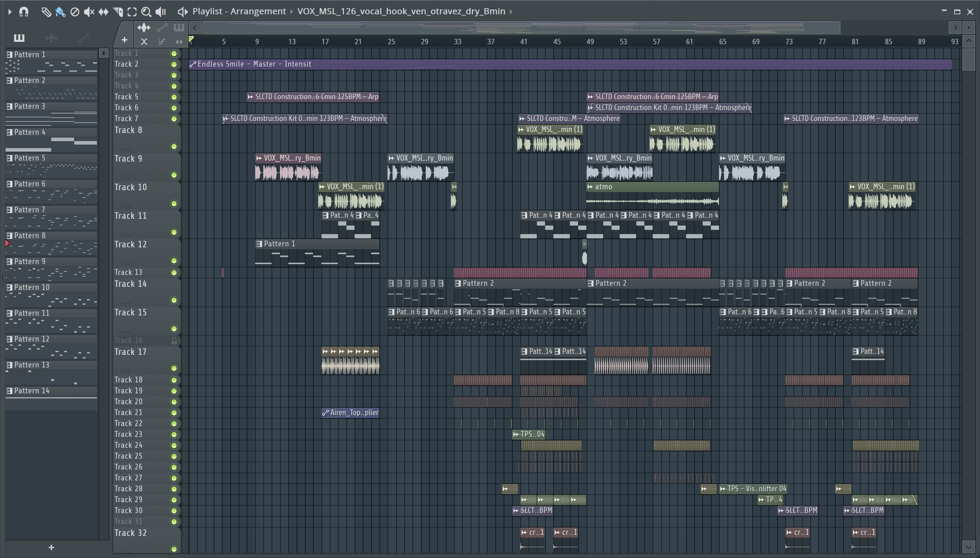
Task: Click the audio waveform clip focus icon
Action: click(144, 28)
